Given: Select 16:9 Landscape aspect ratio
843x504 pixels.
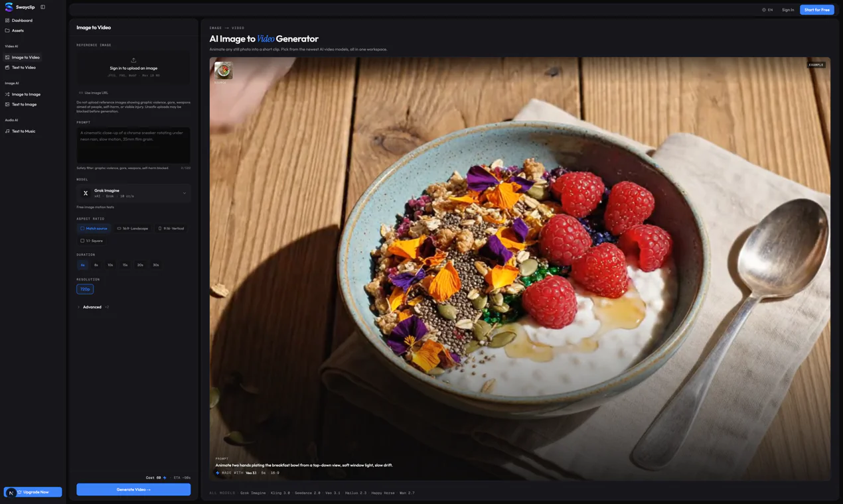Looking at the screenshot, I should (x=133, y=228).
